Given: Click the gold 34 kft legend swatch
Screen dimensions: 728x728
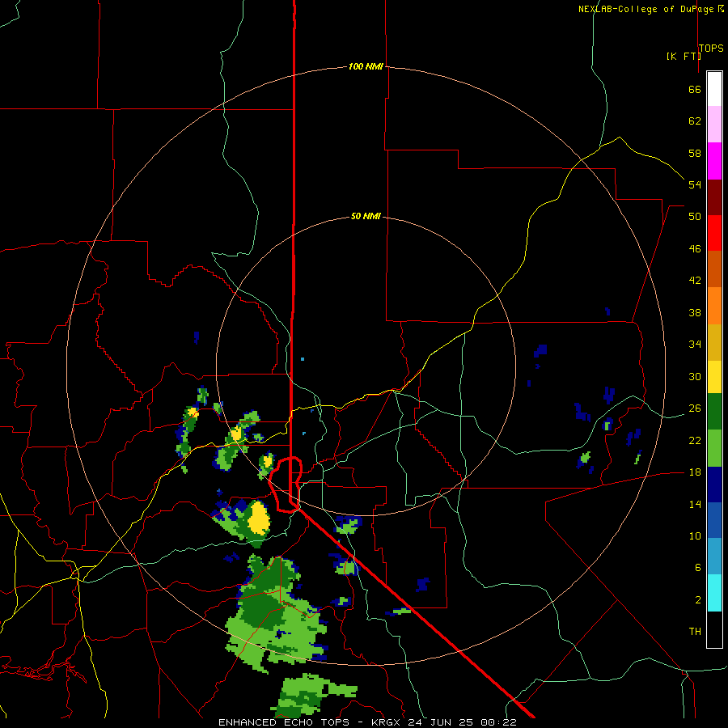Looking at the screenshot, I should click(714, 342).
